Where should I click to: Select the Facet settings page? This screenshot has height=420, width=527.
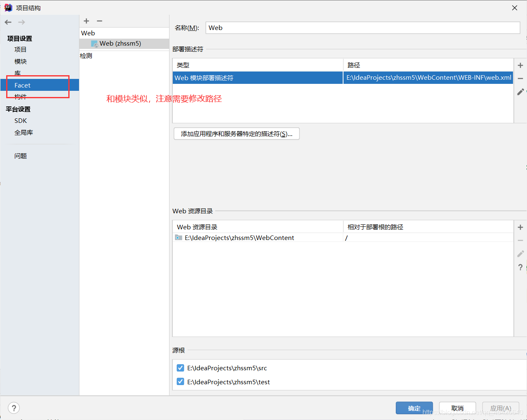[x=39, y=85]
